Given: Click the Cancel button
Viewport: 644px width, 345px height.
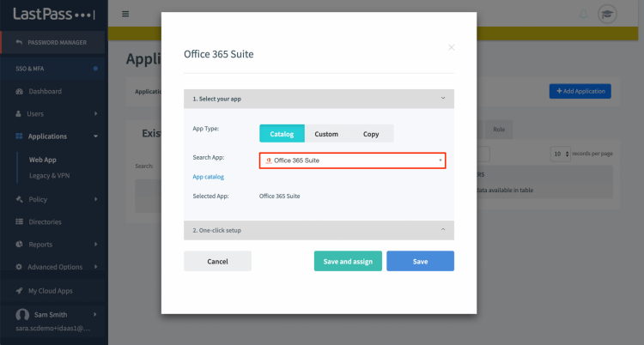Looking at the screenshot, I should click(217, 261).
